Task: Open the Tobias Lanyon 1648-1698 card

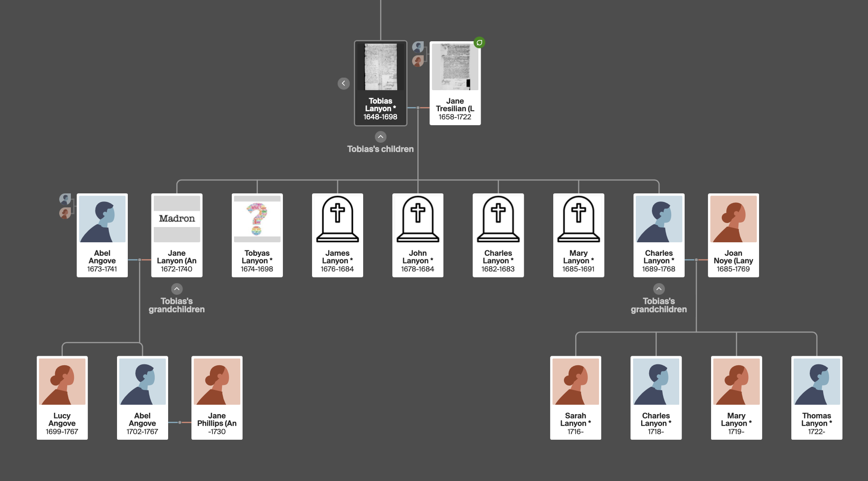Action: pyautogui.click(x=380, y=83)
